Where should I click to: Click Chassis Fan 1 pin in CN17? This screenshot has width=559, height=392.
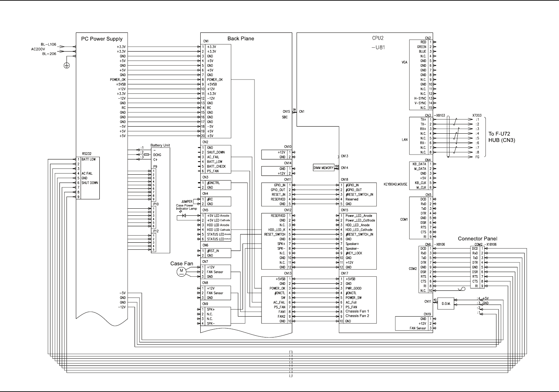[x=357, y=311]
